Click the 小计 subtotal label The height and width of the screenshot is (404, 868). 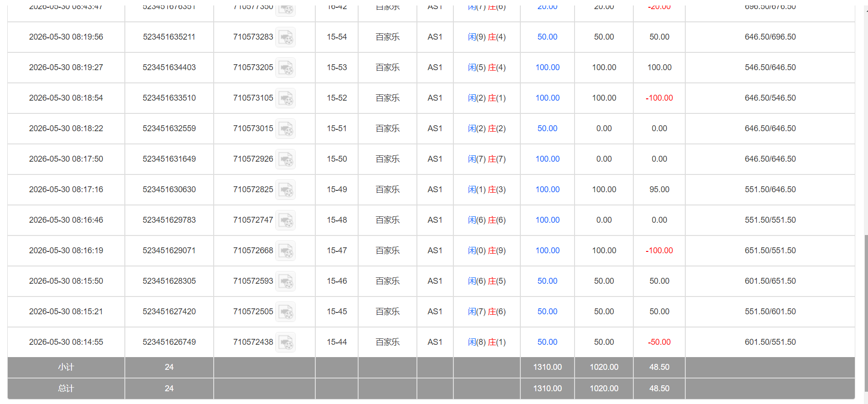tap(66, 367)
